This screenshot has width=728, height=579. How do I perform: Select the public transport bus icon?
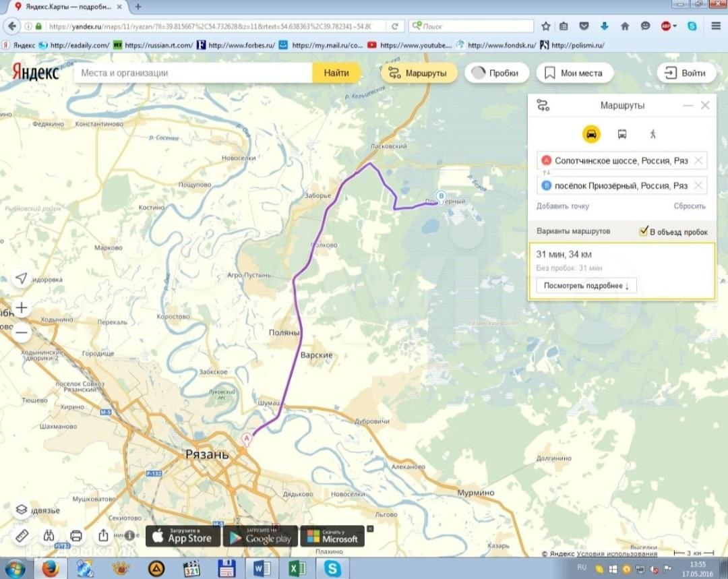tap(622, 134)
